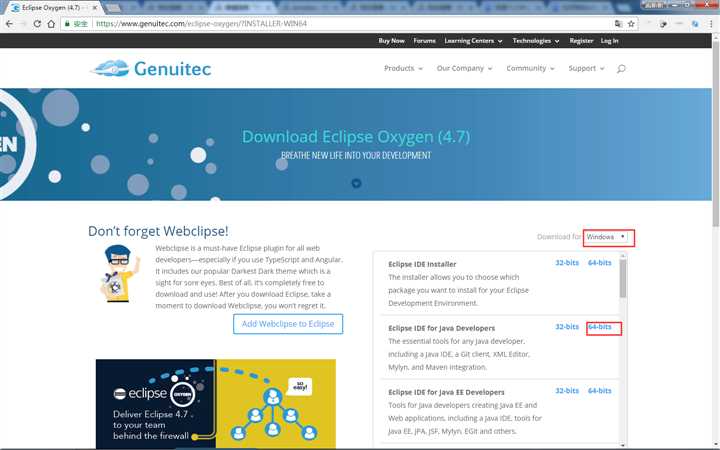This screenshot has height=450, width=720.
Task: Click the blue extension icon in toolbar
Action: coord(695,24)
